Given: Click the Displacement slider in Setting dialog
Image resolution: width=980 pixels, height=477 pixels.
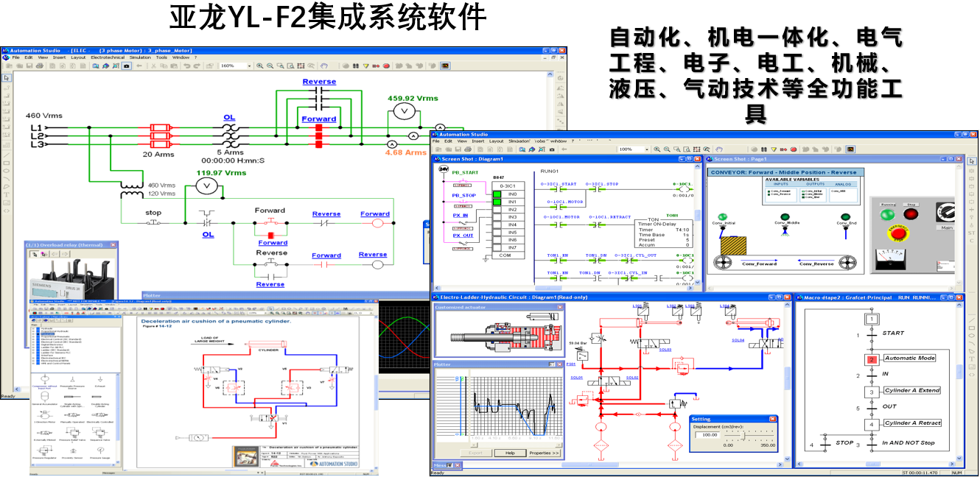Looking at the screenshot, I should click(x=743, y=436).
